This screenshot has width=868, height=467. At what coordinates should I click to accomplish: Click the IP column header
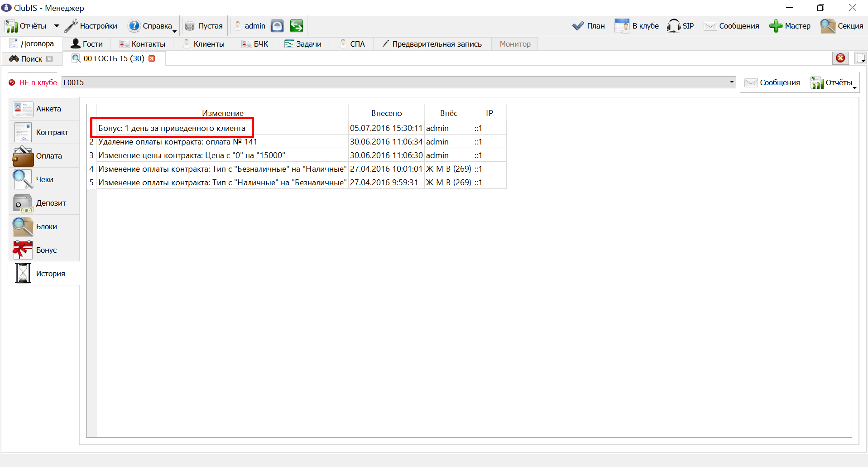click(489, 113)
